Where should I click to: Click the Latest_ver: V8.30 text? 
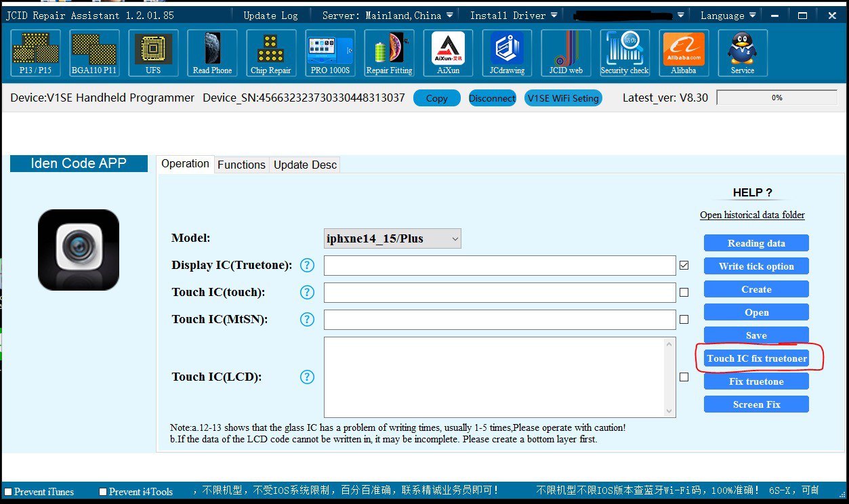665,98
